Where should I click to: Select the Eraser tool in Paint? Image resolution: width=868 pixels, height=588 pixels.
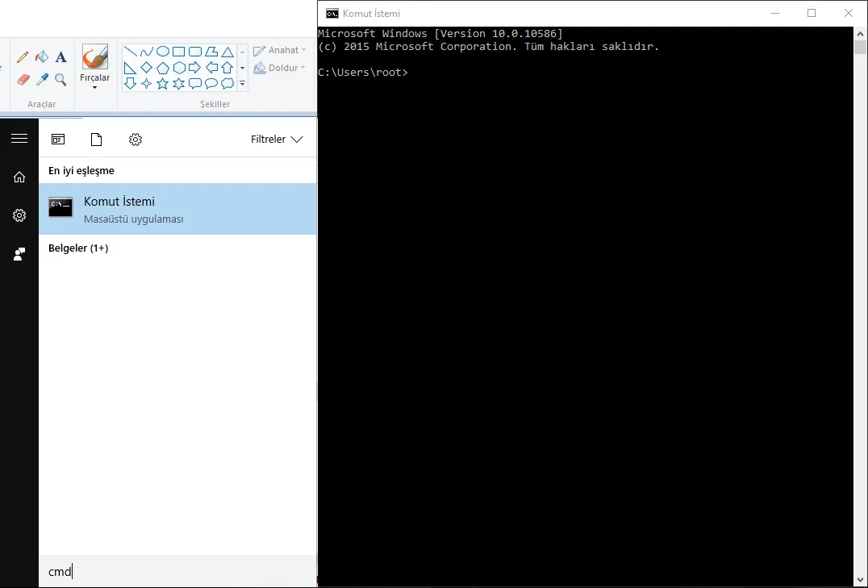[23, 80]
